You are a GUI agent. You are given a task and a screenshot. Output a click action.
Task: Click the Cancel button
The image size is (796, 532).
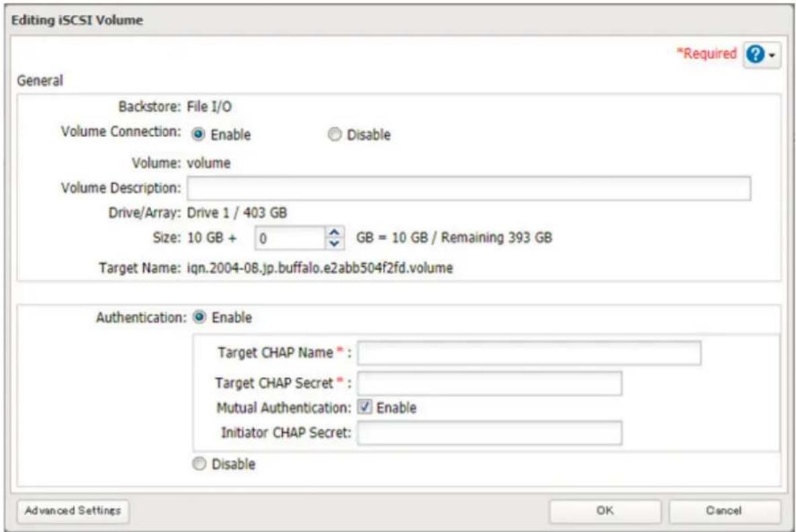[x=724, y=511]
